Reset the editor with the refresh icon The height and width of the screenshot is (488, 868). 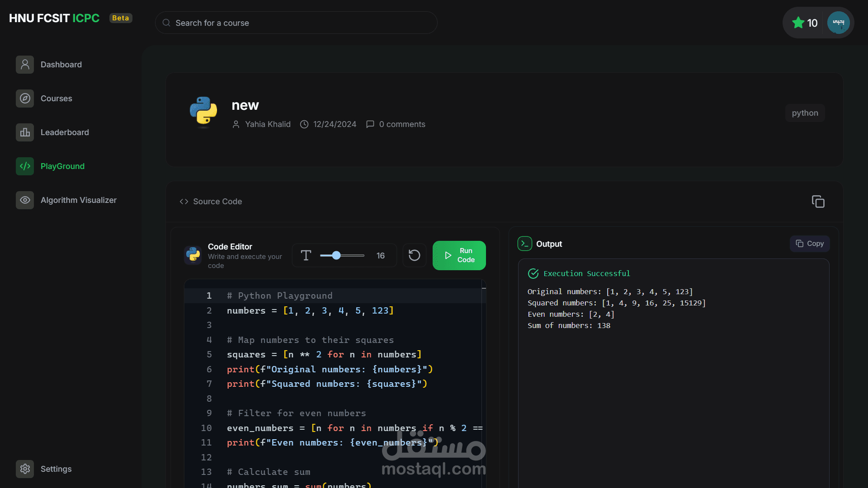tap(414, 255)
